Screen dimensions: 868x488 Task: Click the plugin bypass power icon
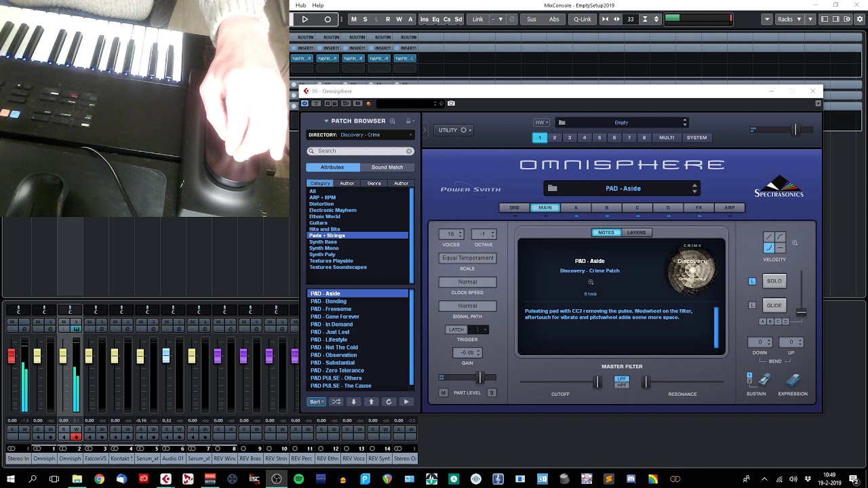click(x=305, y=104)
